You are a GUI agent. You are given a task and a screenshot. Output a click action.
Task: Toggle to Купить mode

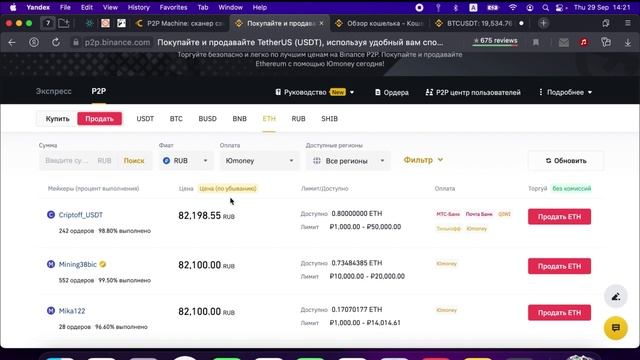coord(57,119)
